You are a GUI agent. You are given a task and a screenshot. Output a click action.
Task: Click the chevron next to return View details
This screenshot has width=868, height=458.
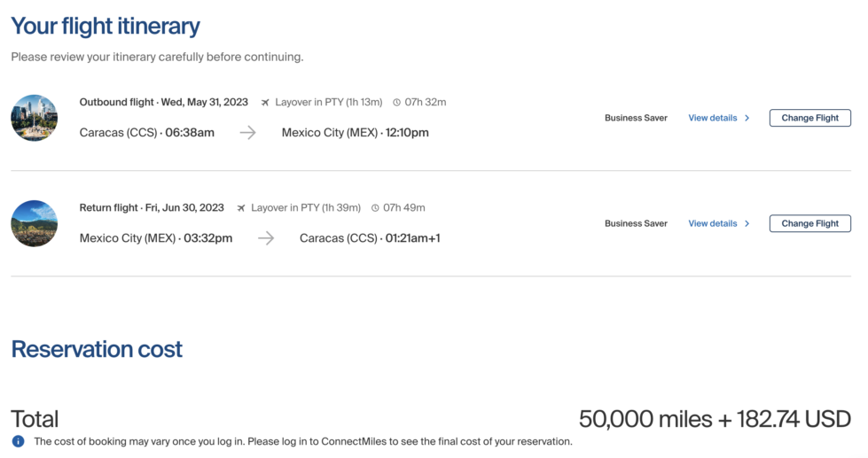[747, 223]
